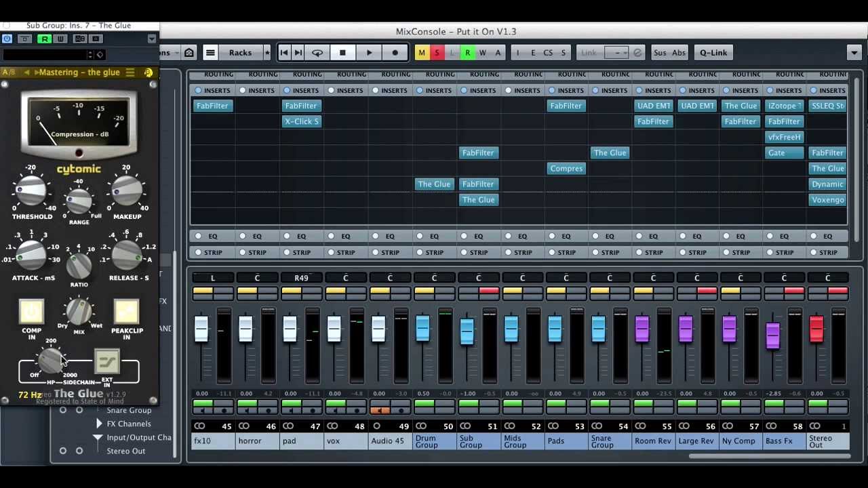This screenshot has height=488, width=868.
Task: Click the Sub Group blue fader
Action: 467,332
